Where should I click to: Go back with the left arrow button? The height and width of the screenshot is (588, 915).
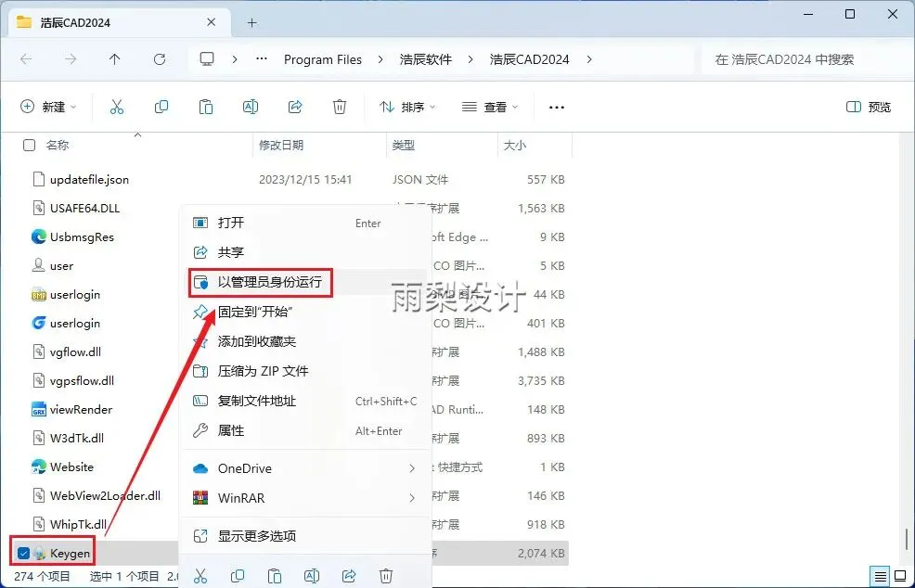click(x=26, y=59)
